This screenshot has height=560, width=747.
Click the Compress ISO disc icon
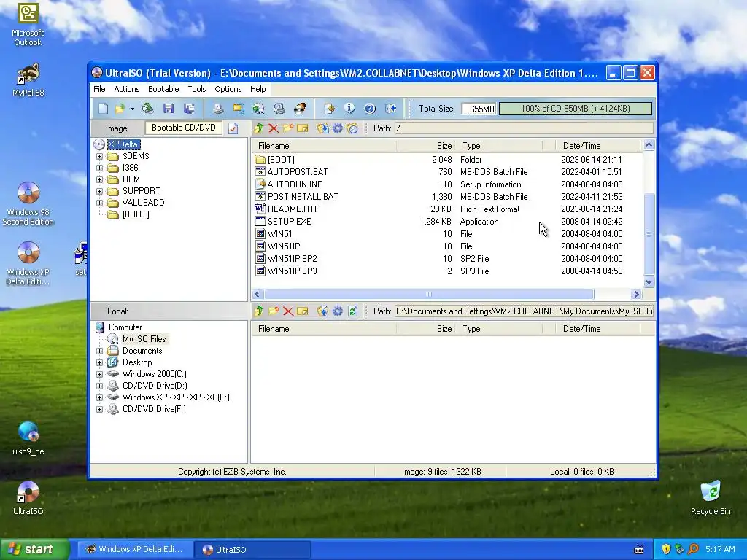[x=259, y=109]
